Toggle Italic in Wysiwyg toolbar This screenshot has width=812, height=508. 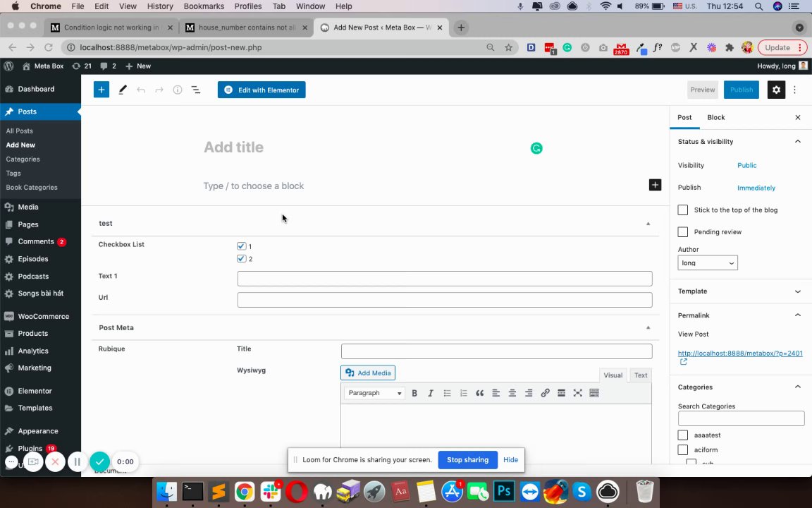coord(431,393)
